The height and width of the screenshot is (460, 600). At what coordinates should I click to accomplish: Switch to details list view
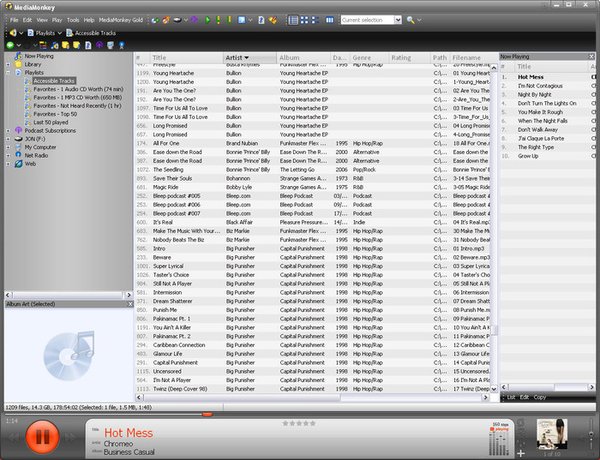point(293,20)
